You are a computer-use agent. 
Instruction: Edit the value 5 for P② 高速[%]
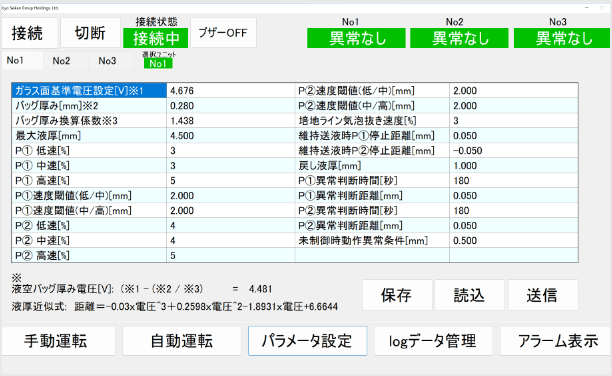(231, 255)
